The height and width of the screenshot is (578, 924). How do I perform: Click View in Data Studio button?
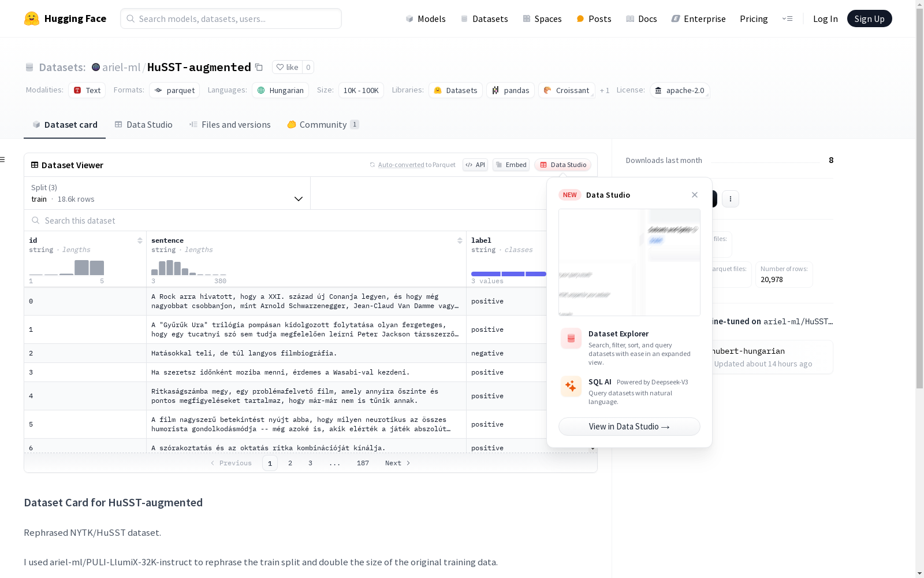(629, 427)
